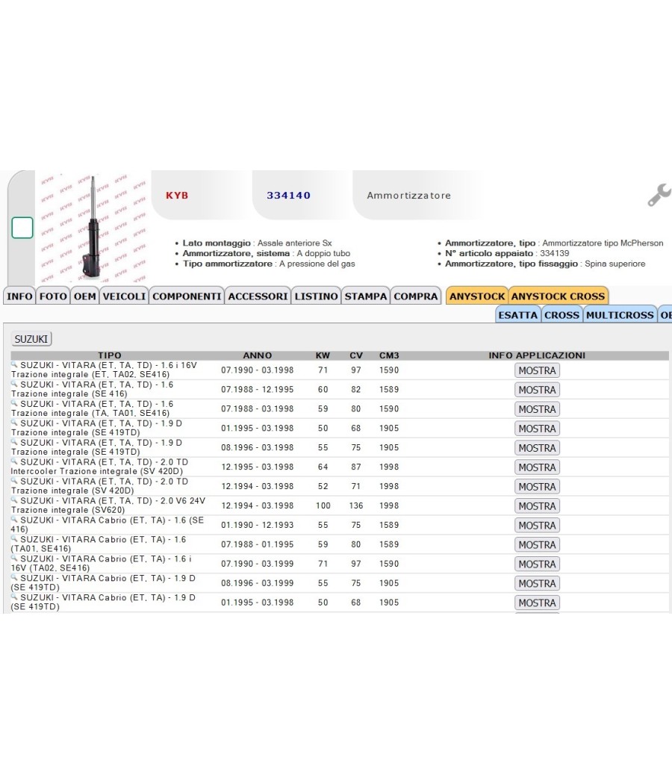This screenshot has height=784, width=672.
Task: Click magnifier for Vitara Cabrio 1.6 (TA01, SE416)
Action: coord(14,539)
